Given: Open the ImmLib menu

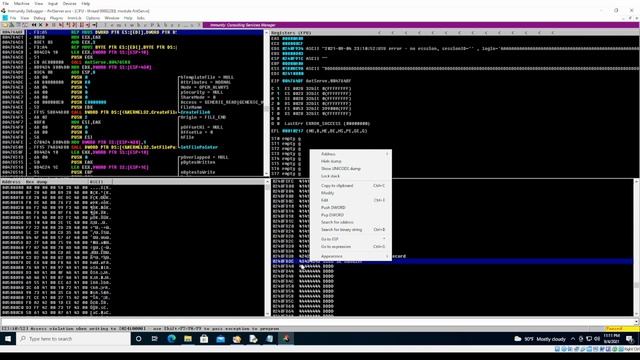Looking at the screenshot, I should pos(74,18).
